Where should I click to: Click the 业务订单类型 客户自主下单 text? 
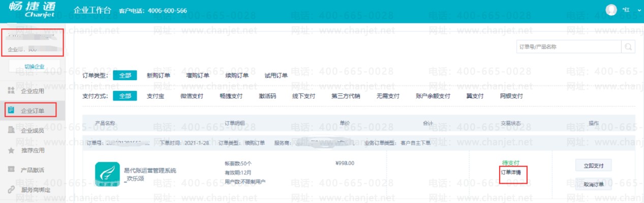397,143
